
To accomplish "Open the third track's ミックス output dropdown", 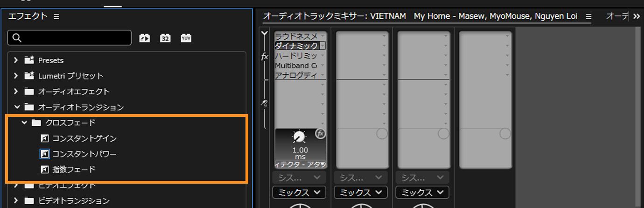I will point(422,193).
